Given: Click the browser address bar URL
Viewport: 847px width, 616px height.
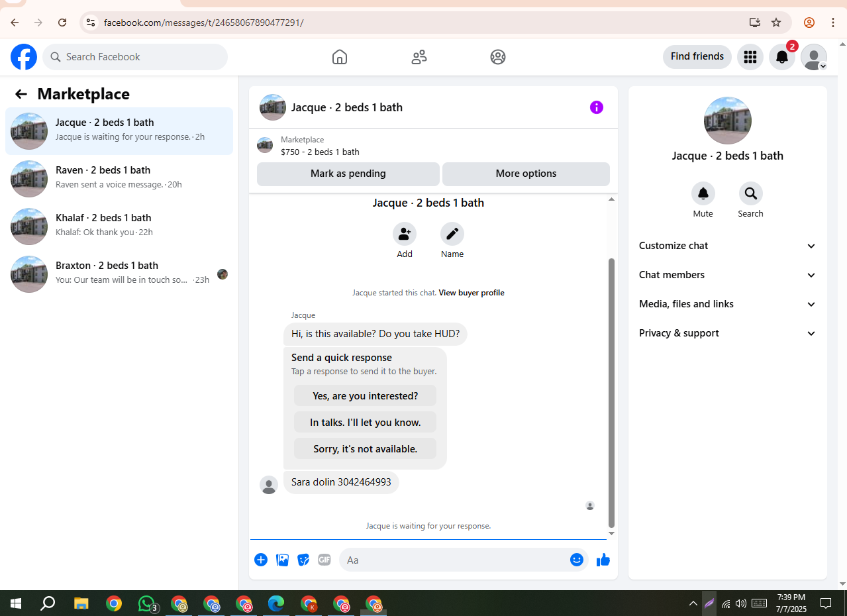Looking at the screenshot, I should [x=203, y=23].
